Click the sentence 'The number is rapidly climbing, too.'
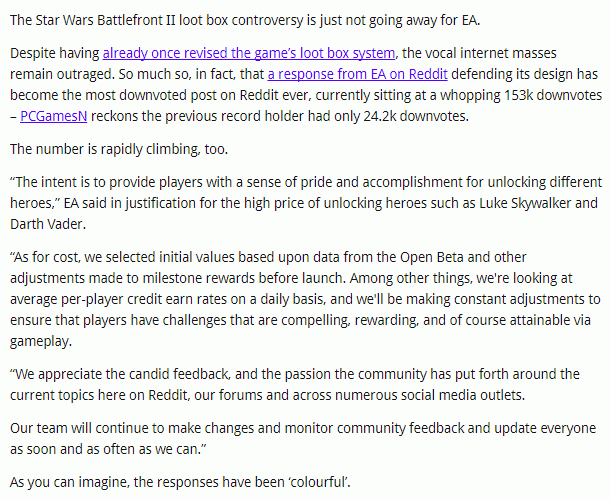The height and width of the screenshot is (499, 611). [x=119, y=150]
